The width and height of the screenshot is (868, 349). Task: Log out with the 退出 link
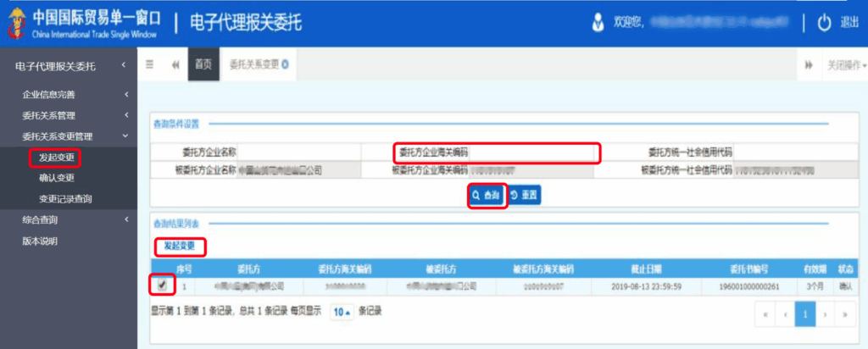[849, 23]
